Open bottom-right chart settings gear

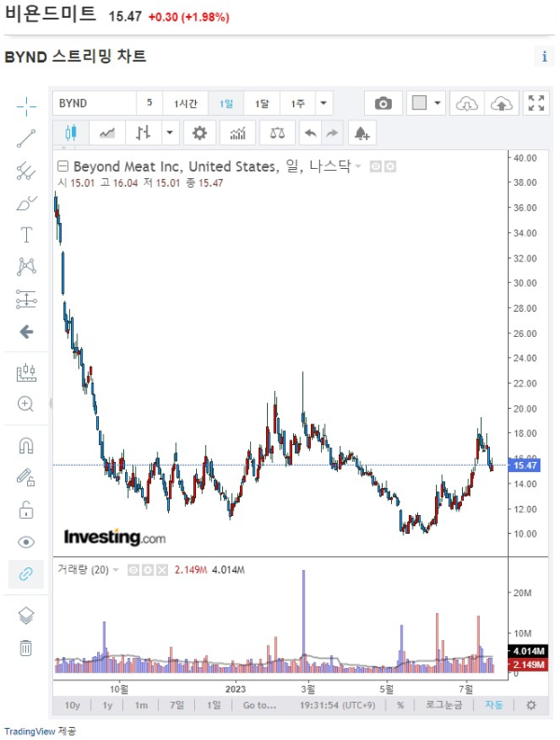pos(531,705)
